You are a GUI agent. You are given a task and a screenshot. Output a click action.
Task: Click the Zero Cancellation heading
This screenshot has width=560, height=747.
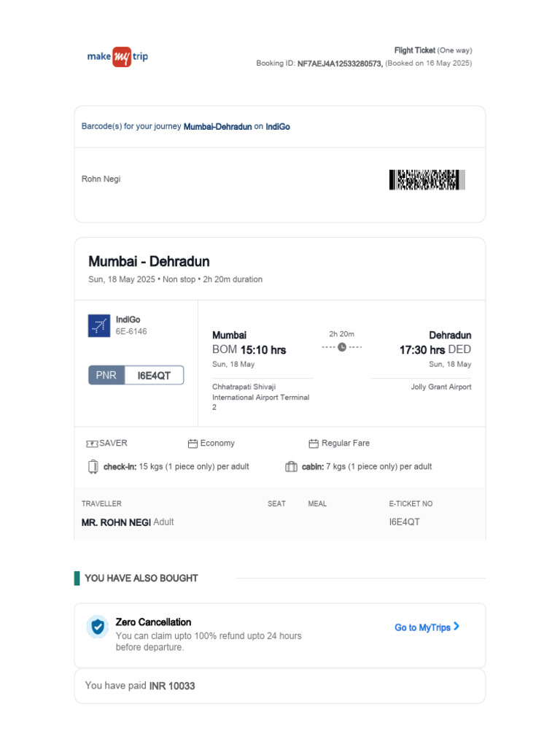(x=153, y=622)
